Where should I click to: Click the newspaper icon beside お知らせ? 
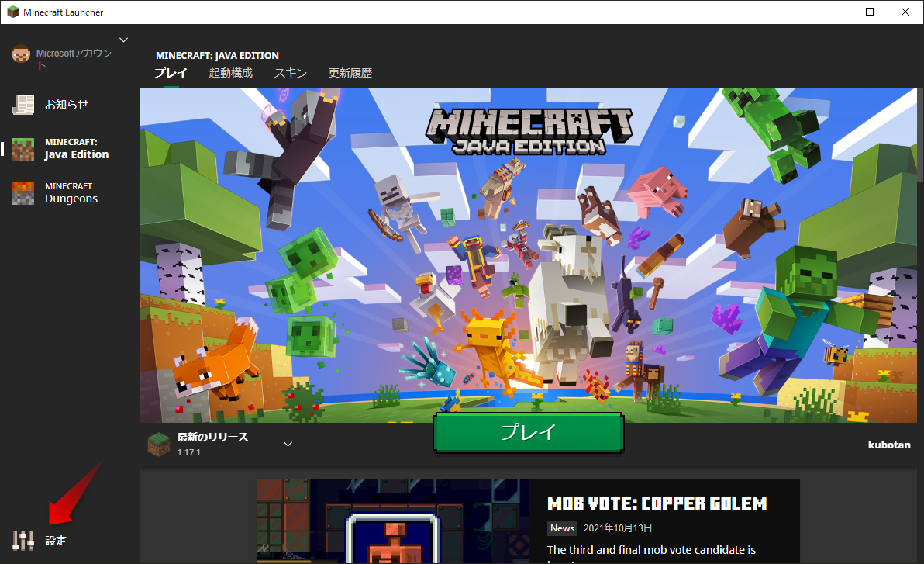tap(22, 105)
